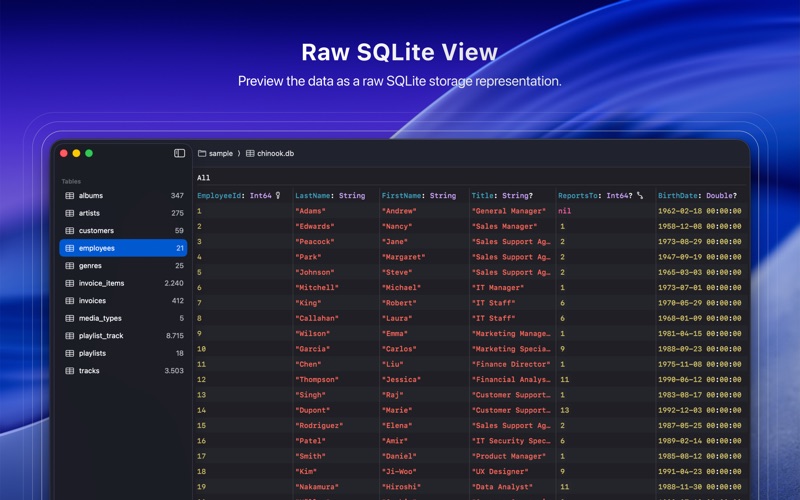Select the "UX Designer" title cell
The height and width of the screenshot is (500, 800).
(x=500, y=471)
